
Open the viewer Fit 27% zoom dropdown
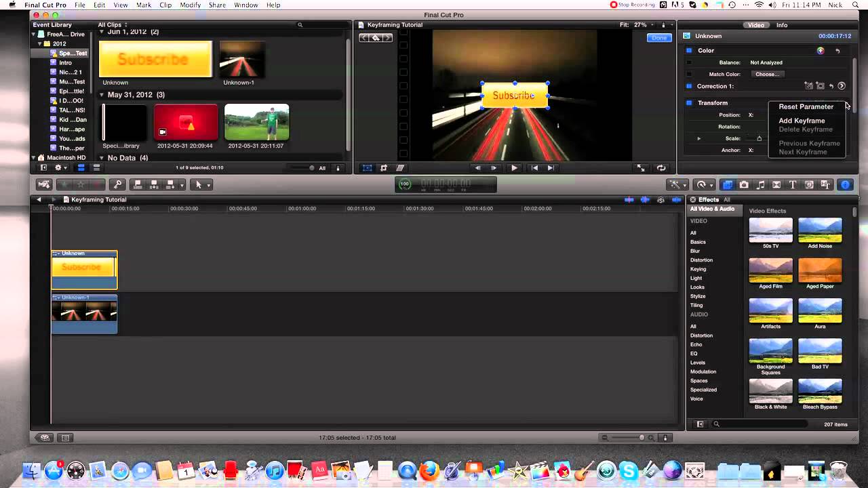(x=637, y=24)
